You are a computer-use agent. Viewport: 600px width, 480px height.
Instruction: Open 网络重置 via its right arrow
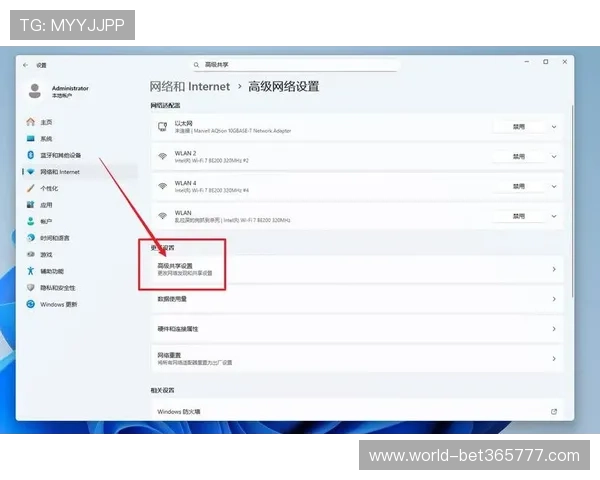click(554, 359)
